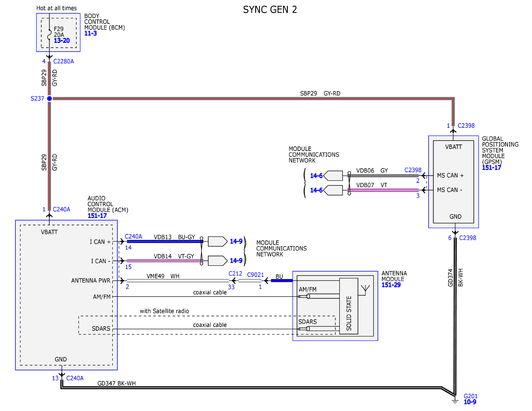Select the C2398 label above MS CAN pin 2
Image resolution: width=532 pixels, height=411 pixels.
[x=413, y=170]
